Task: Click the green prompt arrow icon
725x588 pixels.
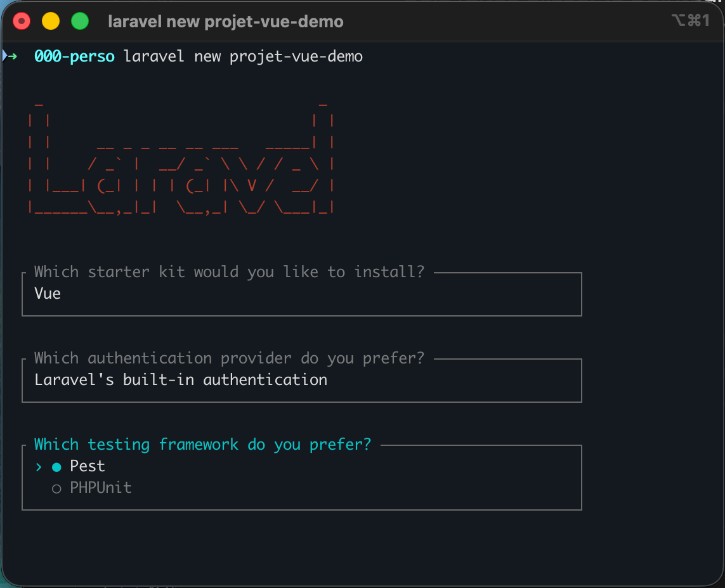Action: [11, 56]
